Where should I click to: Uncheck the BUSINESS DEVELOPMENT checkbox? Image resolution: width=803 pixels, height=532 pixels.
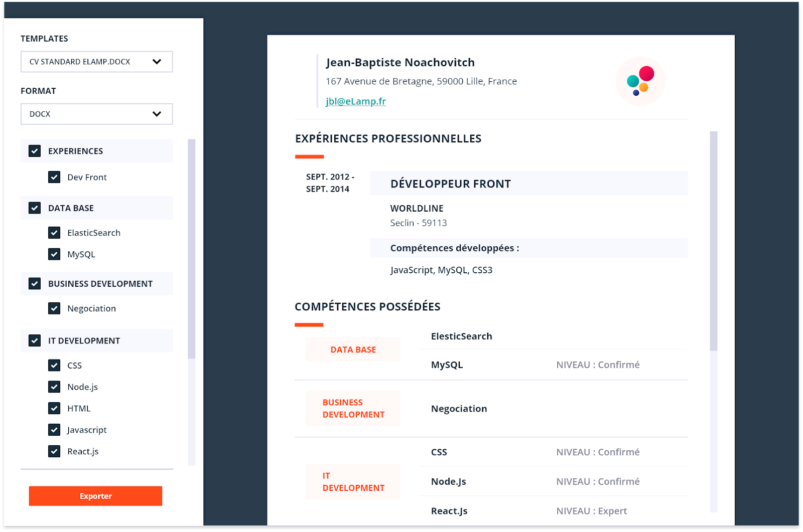tap(35, 283)
